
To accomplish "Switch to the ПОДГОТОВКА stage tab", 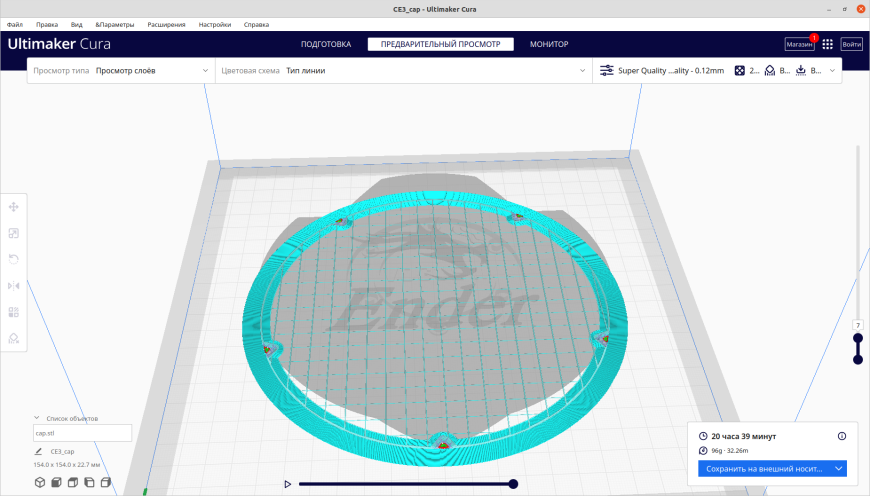I will coord(326,44).
